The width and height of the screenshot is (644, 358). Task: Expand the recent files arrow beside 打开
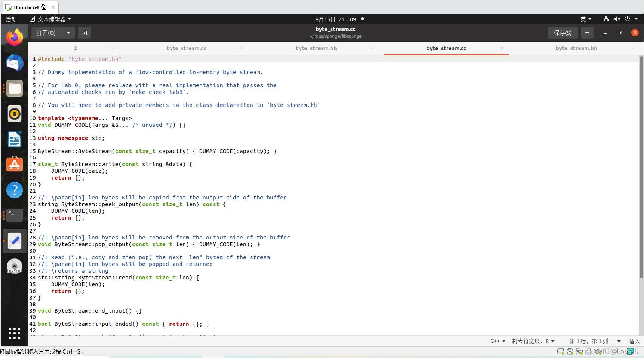(68, 33)
